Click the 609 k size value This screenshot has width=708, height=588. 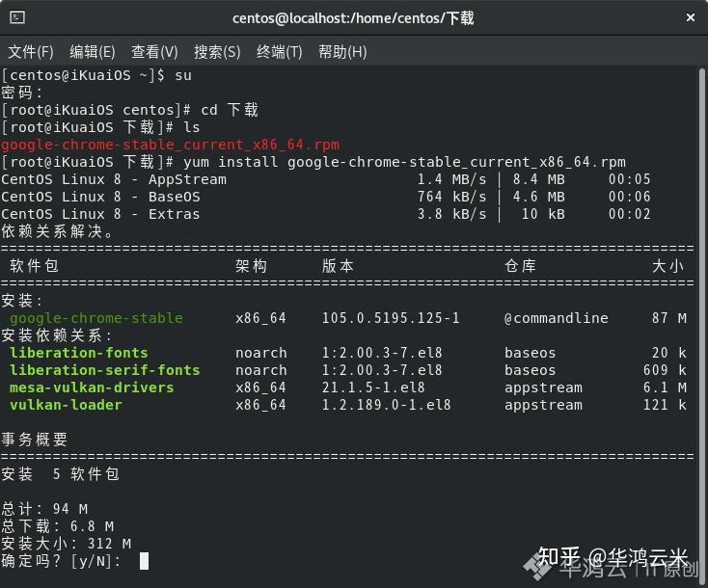pyautogui.click(x=665, y=370)
